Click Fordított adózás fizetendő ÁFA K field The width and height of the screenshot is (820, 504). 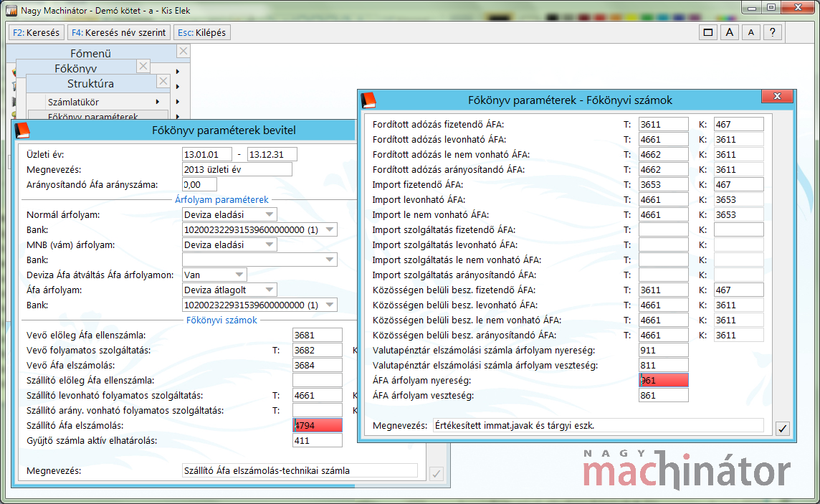[x=738, y=125]
